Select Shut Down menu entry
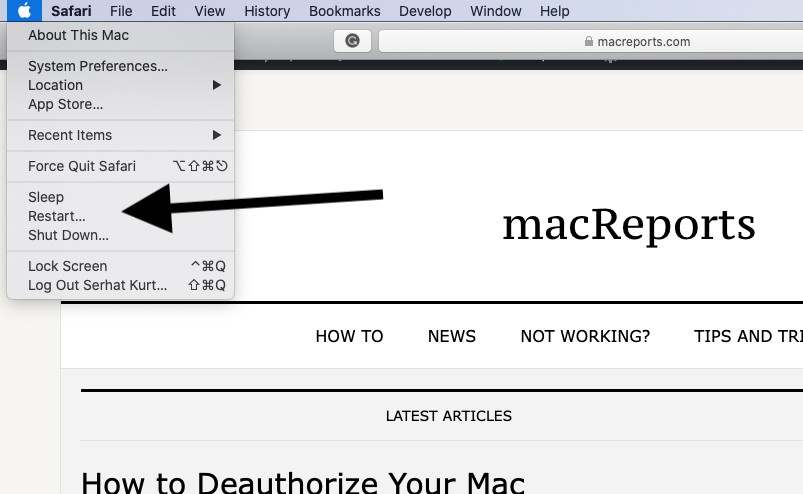803x494 pixels. pos(120,235)
